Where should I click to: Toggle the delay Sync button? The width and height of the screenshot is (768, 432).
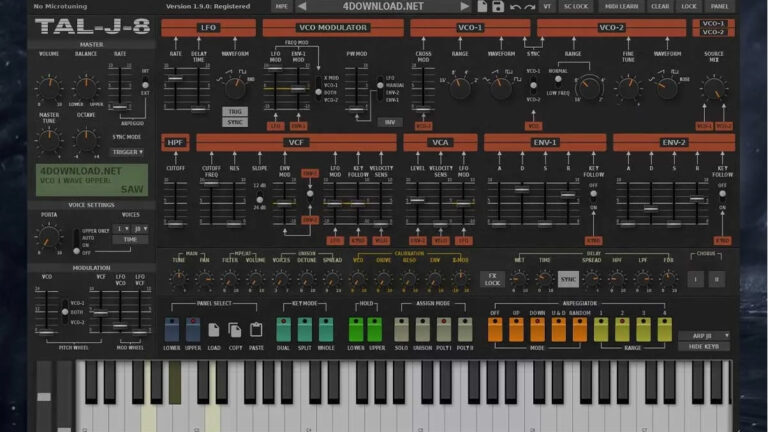568,279
